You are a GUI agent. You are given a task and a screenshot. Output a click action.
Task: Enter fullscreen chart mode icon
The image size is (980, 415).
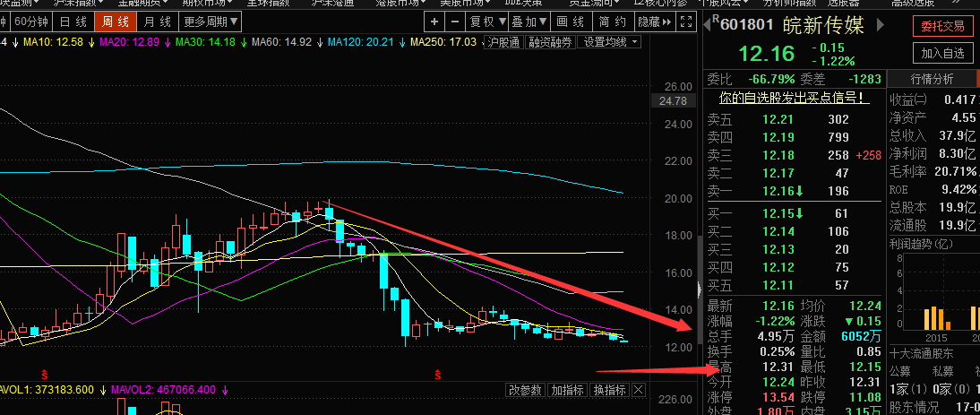(x=685, y=22)
